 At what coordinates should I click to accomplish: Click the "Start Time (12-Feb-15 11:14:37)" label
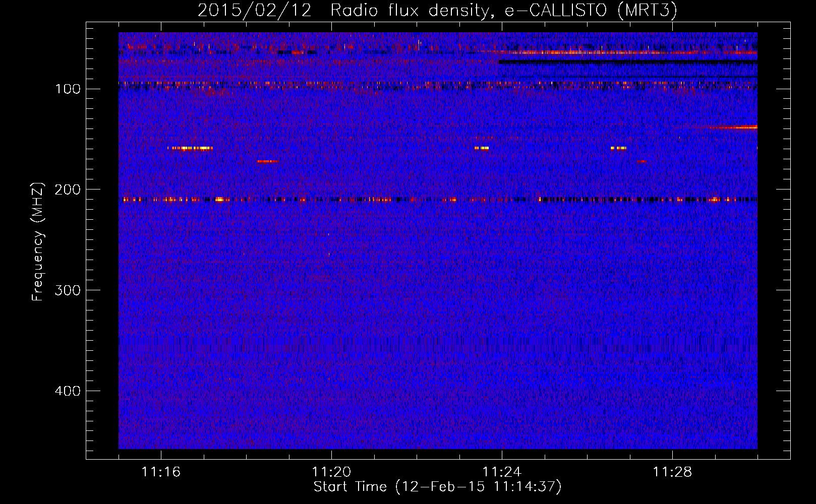pos(437,487)
